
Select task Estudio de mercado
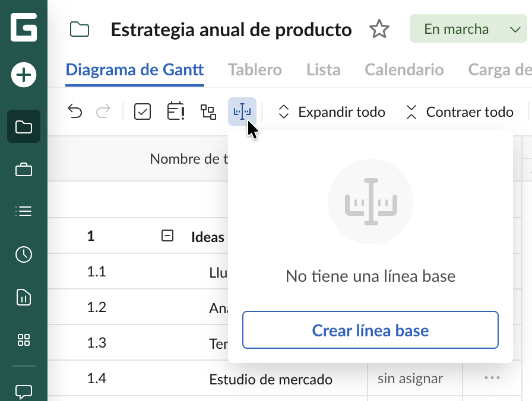pos(271,379)
